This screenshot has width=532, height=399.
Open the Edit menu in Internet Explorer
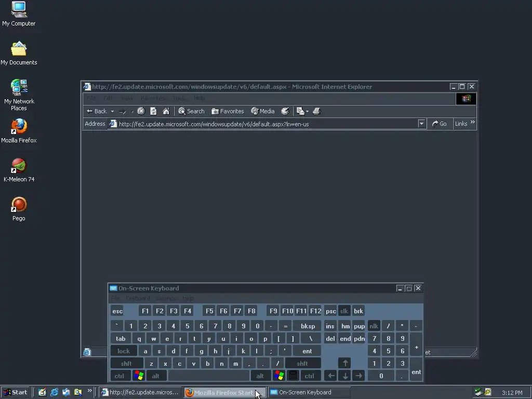tap(108, 98)
